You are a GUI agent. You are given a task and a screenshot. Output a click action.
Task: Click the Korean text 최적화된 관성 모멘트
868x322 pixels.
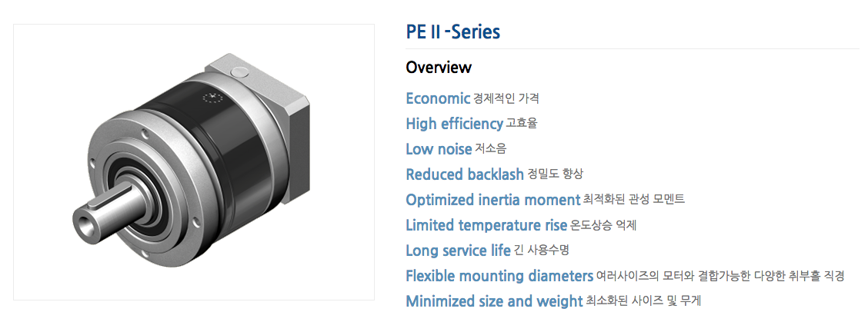(634, 200)
